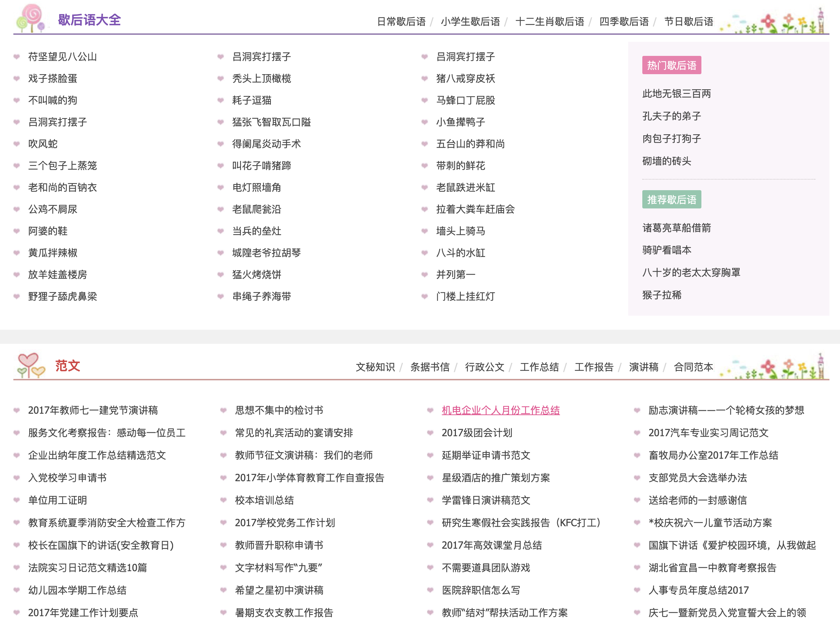This screenshot has height=632, width=840.
Task: Open 此地无银三百两 hot entry
Action: [x=676, y=94]
